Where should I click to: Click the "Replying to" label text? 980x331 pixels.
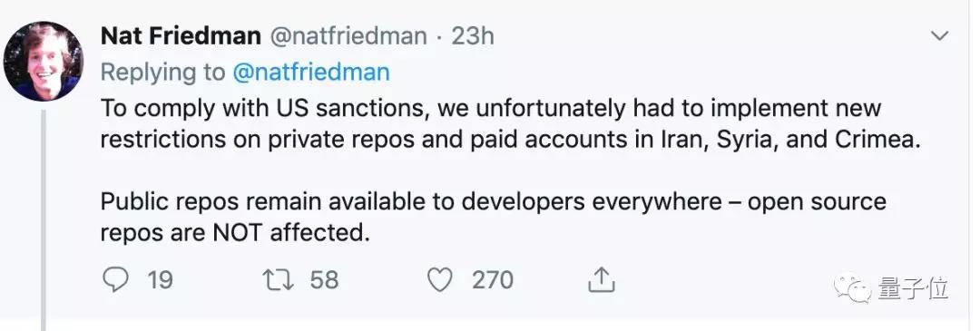pos(162,73)
